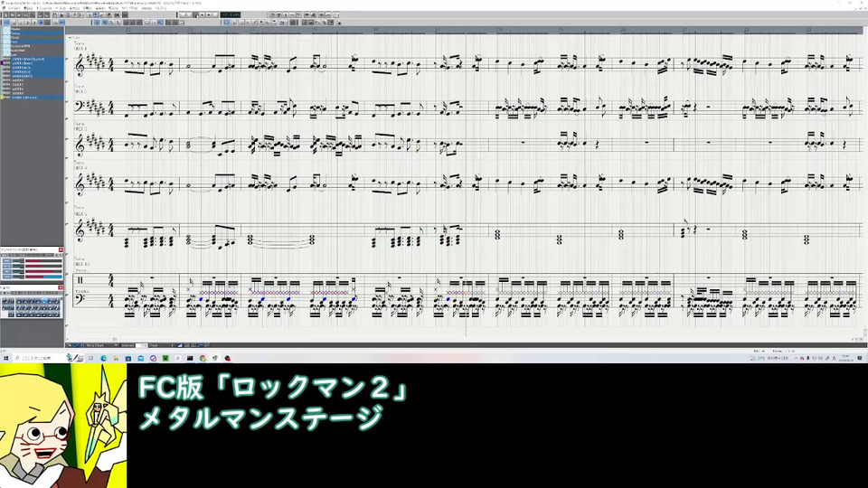This screenshot has width=868, height=488.
Task: Open File Explorer from the taskbar
Action: tap(117, 358)
